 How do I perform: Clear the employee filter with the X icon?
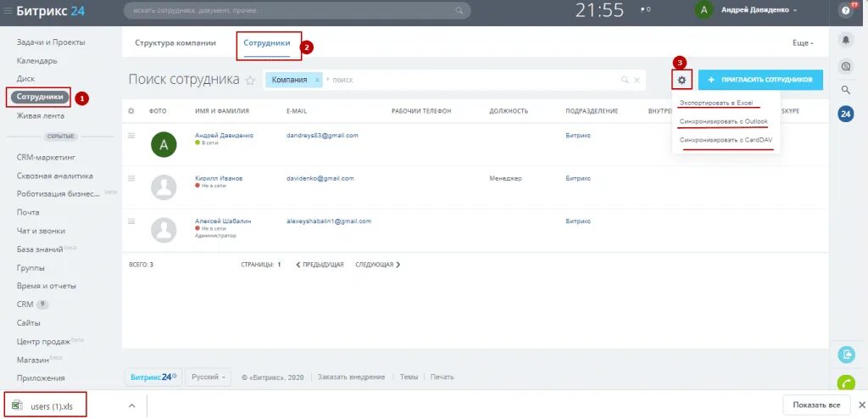637,80
